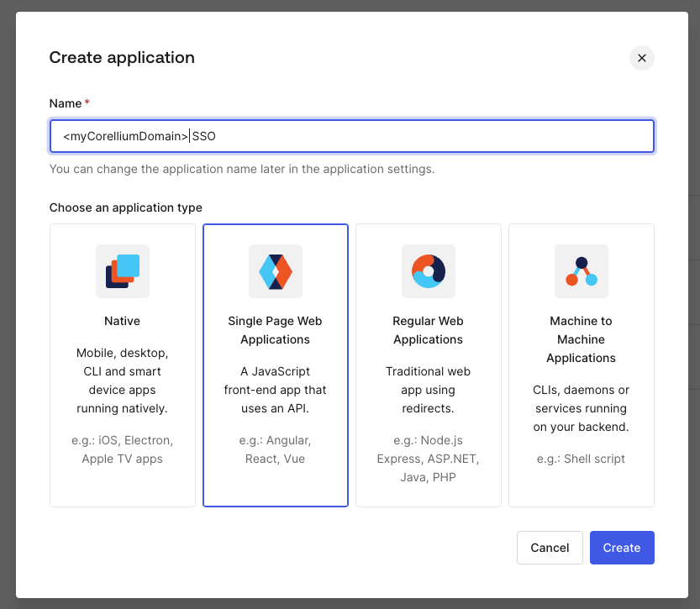The width and height of the screenshot is (700, 609).
Task: Pick the Machine to Machine Applications option
Action: coord(581,365)
